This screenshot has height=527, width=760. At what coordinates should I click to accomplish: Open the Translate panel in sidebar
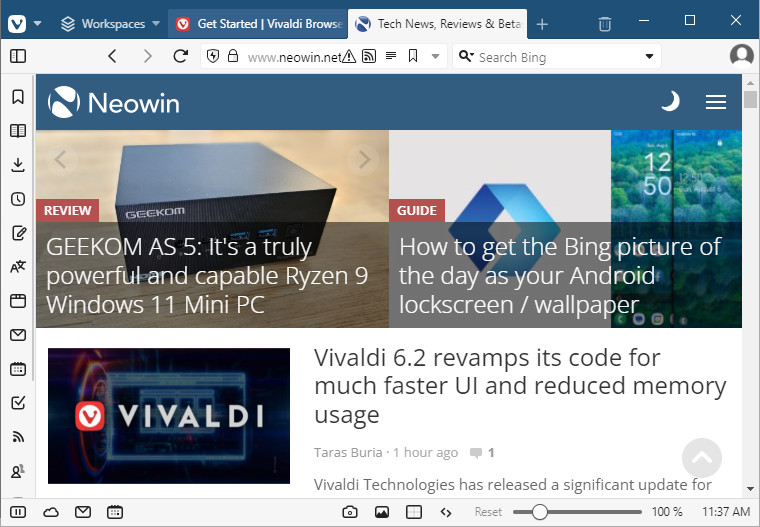click(17, 267)
